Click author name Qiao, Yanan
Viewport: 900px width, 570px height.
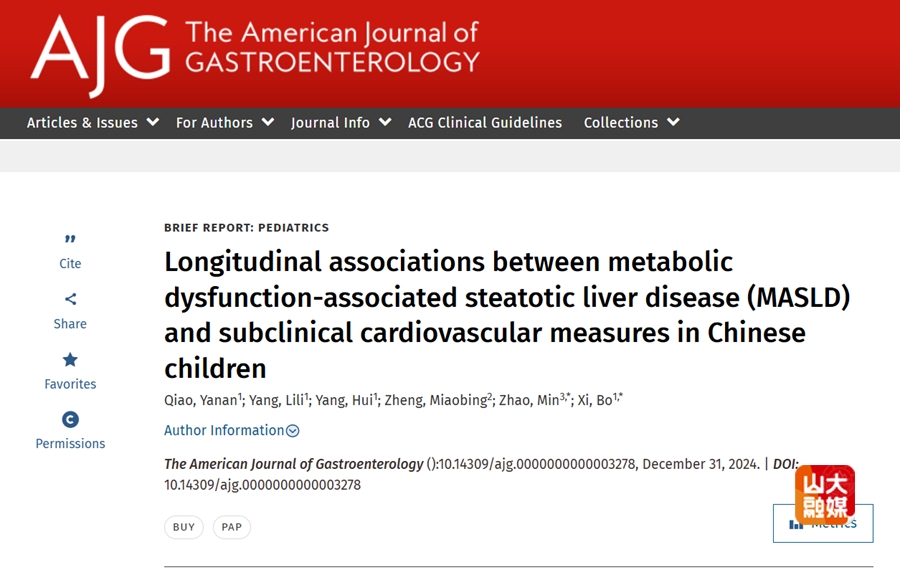[201, 400]
